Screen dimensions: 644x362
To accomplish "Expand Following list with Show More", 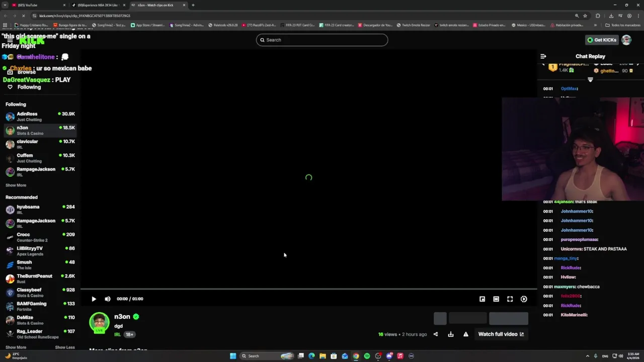I will (16, 185).
